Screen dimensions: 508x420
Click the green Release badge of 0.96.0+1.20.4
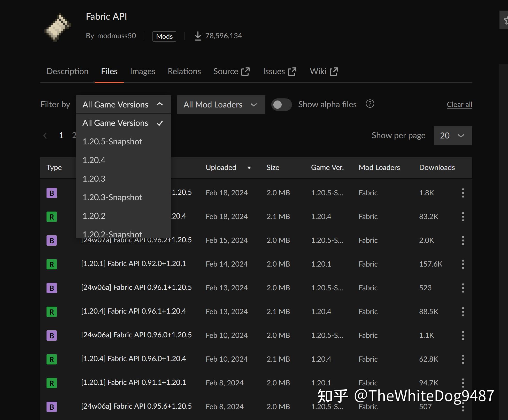click(x=52, y=359)
